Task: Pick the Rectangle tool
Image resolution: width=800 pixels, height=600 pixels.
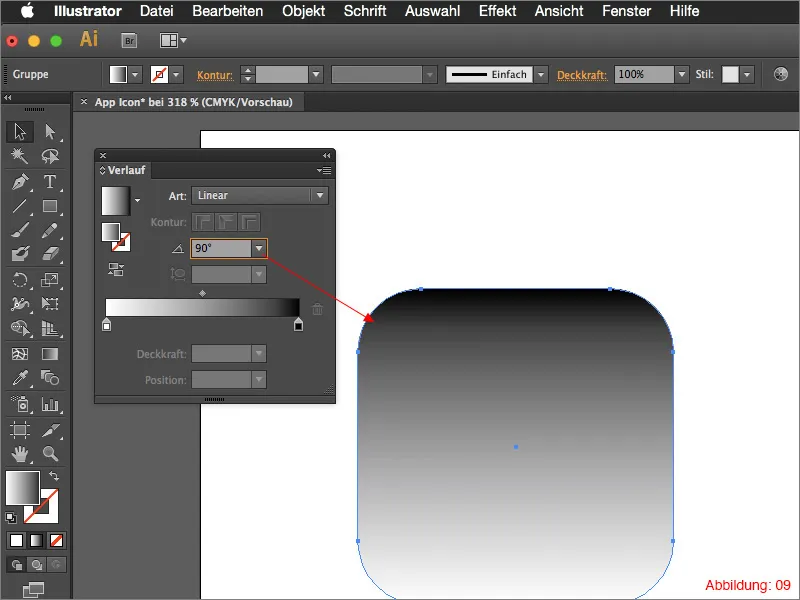Action: click(x=49, y=206)
